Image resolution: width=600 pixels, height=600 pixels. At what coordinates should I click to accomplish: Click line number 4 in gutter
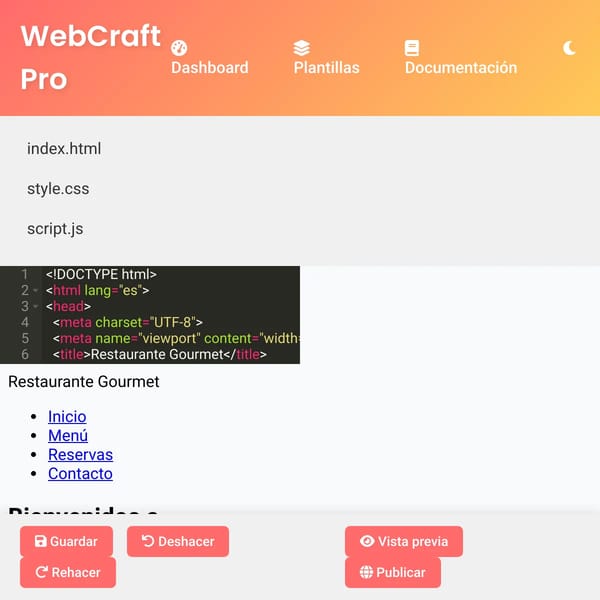pos(24,323)
